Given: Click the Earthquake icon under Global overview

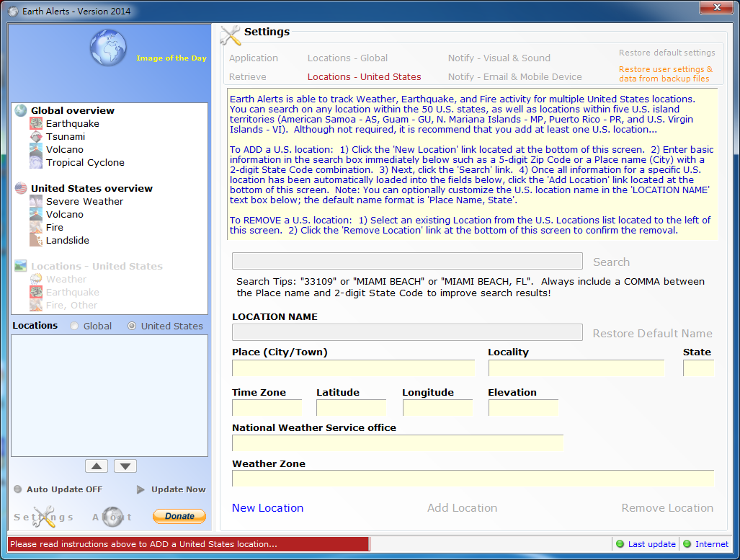Looking at the screenshot, I should click(x=36, y=123).
